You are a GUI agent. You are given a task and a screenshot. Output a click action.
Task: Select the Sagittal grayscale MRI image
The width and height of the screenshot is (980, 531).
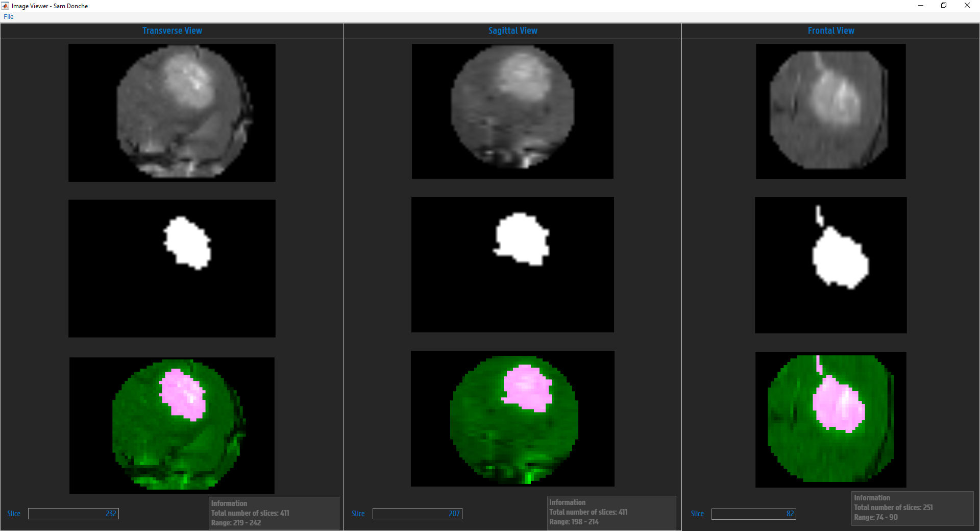(x=512, y=111)
